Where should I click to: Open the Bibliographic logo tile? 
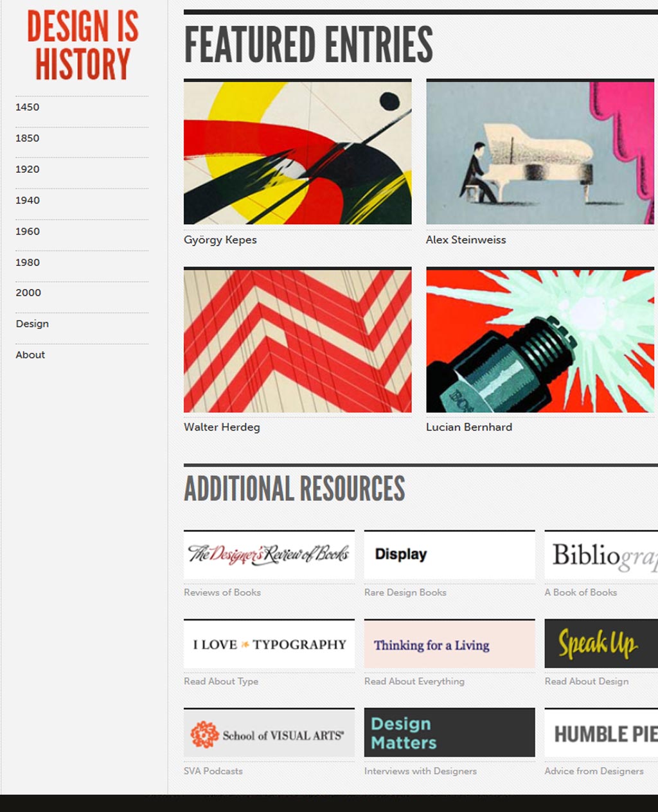tap(601, 554)
